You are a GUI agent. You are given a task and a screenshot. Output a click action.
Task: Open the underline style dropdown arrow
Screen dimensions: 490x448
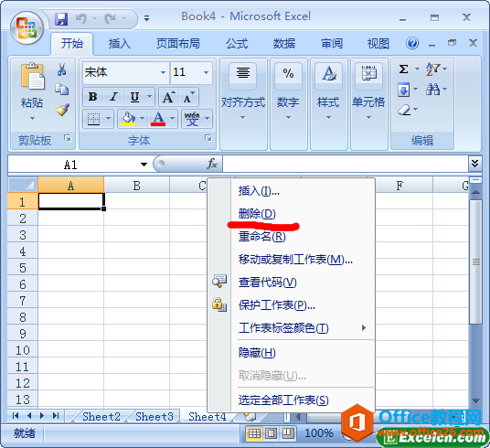point(149,97)
